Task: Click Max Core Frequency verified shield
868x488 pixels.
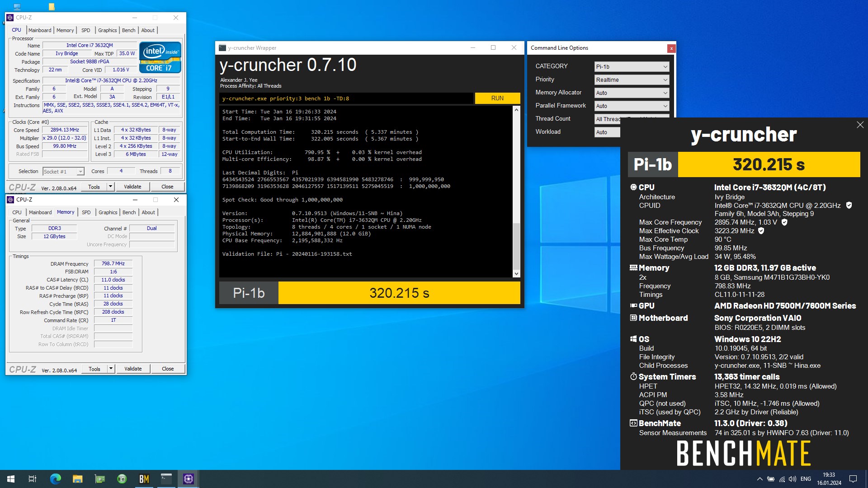Action: [x=784, y=222]
